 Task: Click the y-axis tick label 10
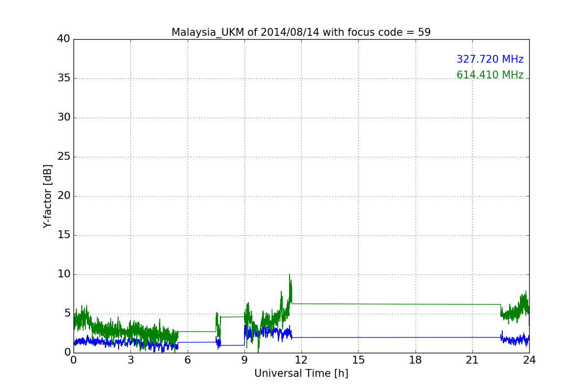pyautogui.click(x=64, y=274)
